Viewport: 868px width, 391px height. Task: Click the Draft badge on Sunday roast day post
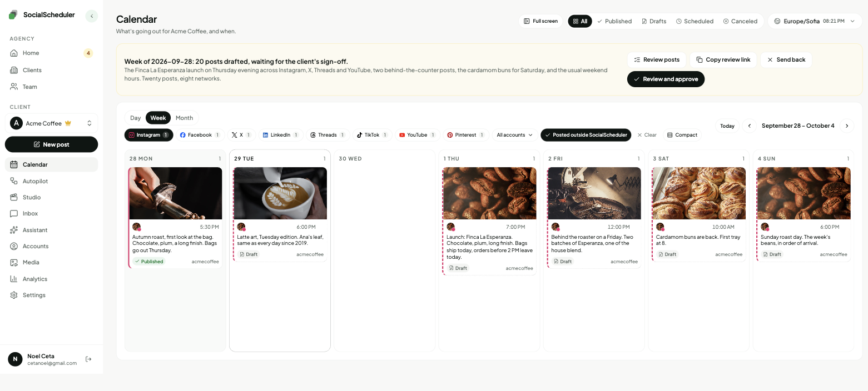pyautogui.click(x=772, y=254)
